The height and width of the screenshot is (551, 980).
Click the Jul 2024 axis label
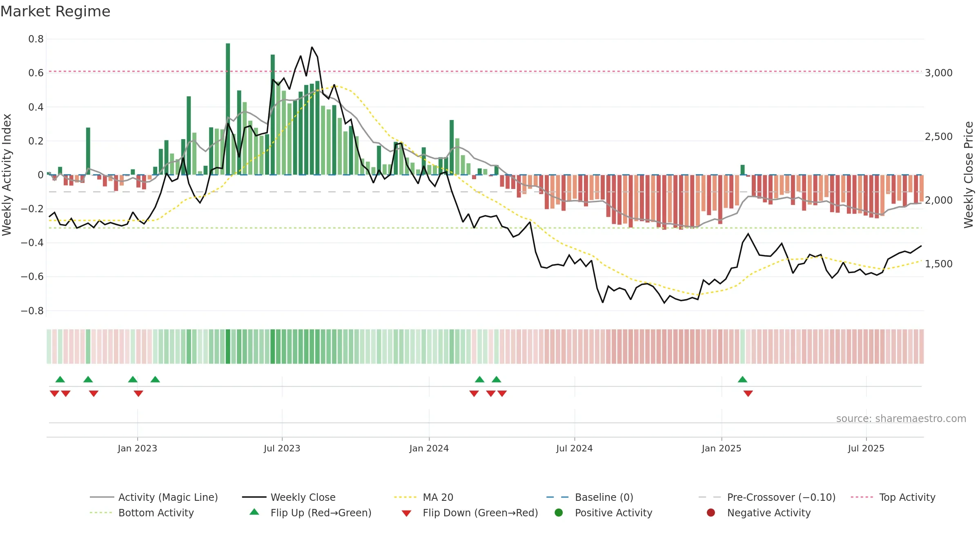pyautogui.click(x=575, y=448)
